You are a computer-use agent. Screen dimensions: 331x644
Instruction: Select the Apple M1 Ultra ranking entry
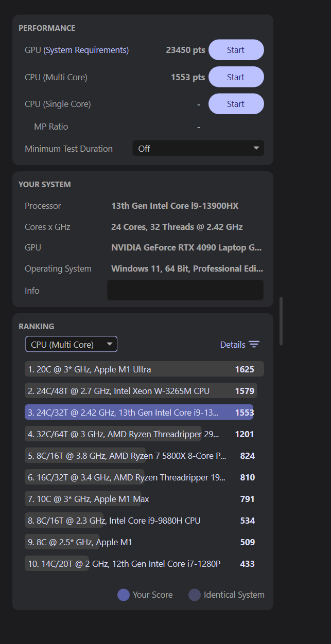(x=144, y=369)
